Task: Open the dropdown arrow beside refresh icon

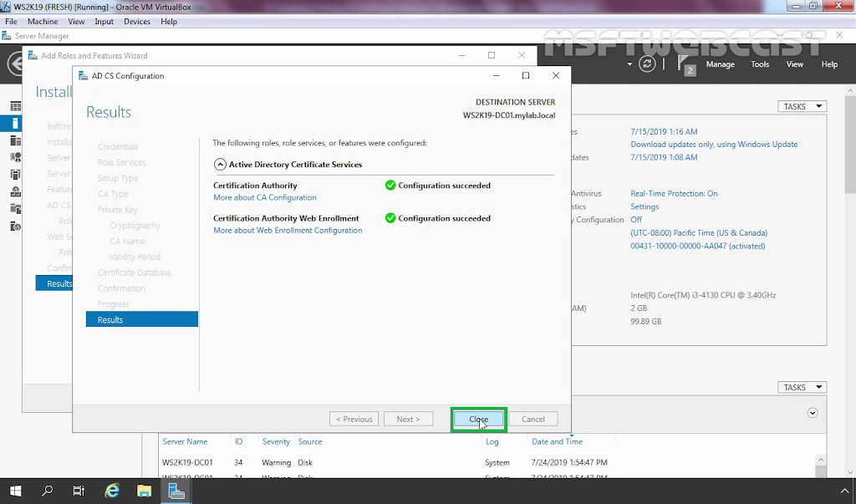Action: (x=629, y=64)
